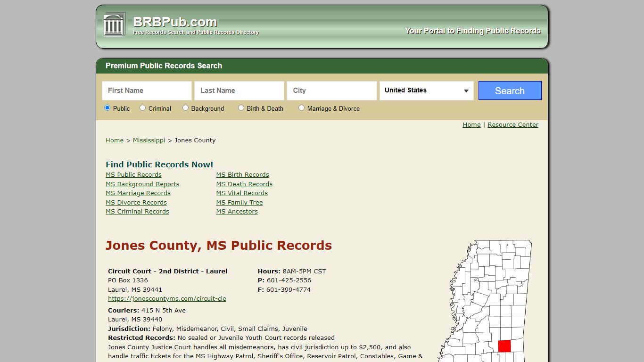Click the fax number 601-399-4774
The image size is (644, 362).
pyautogui.click(x=289, y=290)
